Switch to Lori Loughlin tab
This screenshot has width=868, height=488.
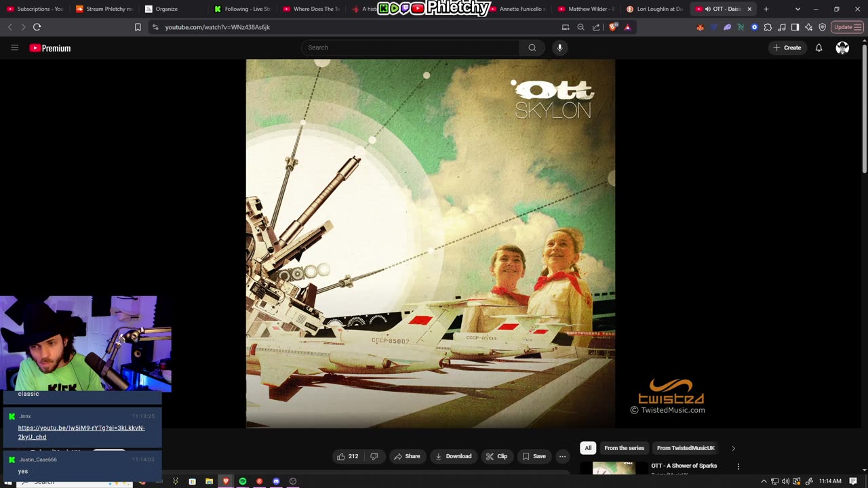tap(654, 9)
